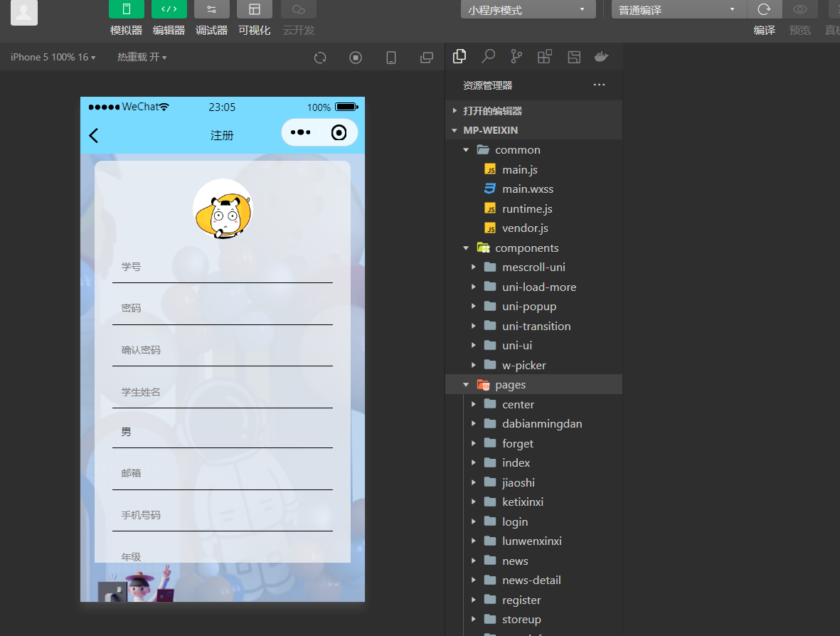This screenshot has height=636, width=840.
Task: Expand the mescroll-uni folder
Action: 533,267
